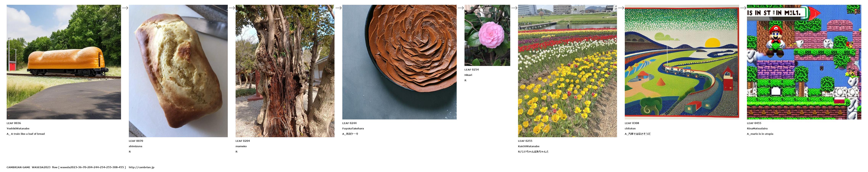Click the arrow after the bread train image
Screen dimensions: 868x172
coord(125,8)
